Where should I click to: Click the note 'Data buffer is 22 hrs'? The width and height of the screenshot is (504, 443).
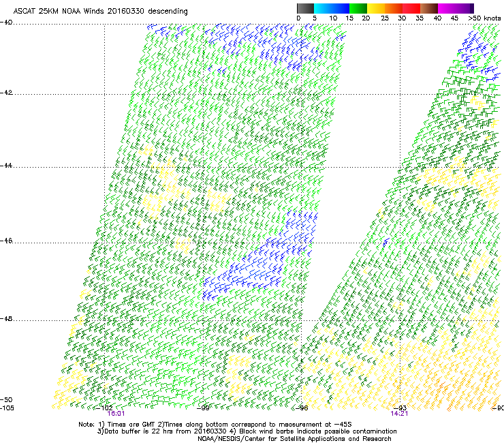click(x=139, y=431)
